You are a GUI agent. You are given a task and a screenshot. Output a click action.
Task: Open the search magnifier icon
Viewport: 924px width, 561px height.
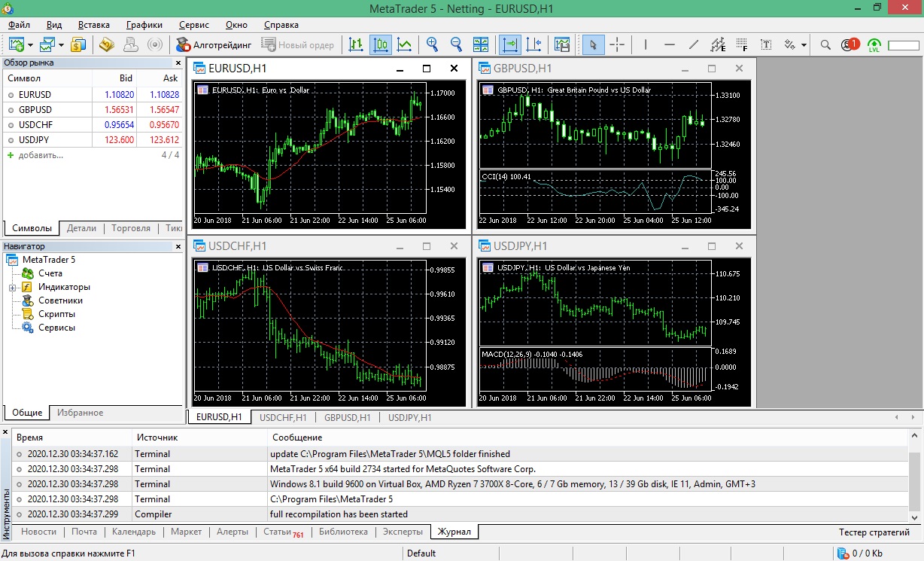tap(825, 44)
